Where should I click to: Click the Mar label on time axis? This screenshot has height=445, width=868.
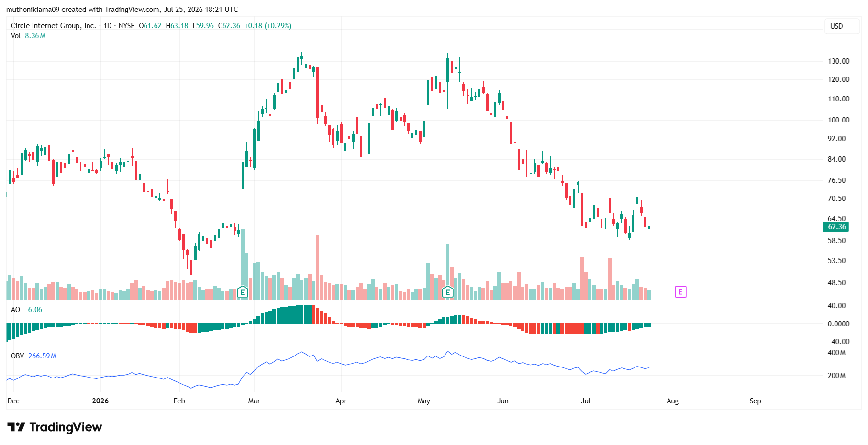tap(254, 401)
